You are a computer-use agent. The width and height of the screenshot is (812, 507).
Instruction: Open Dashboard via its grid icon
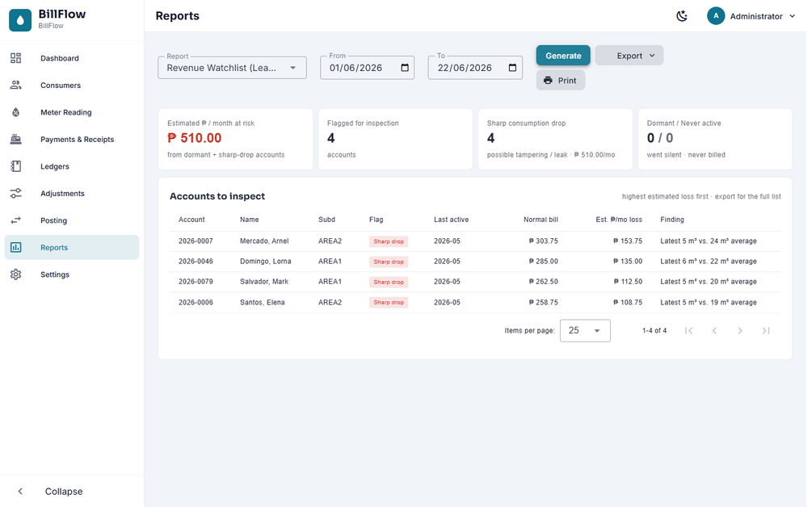tap(16, 58)
